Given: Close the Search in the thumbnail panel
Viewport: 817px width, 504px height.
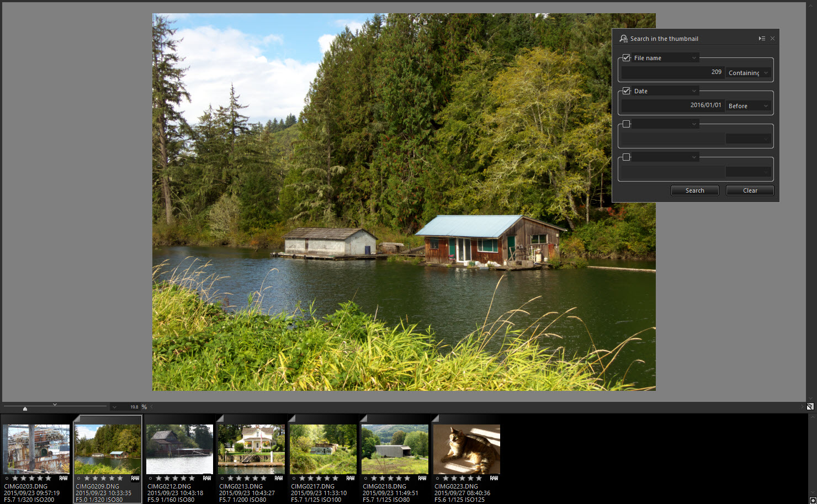Looking at the screenshot, I should [x=772, y=39].
